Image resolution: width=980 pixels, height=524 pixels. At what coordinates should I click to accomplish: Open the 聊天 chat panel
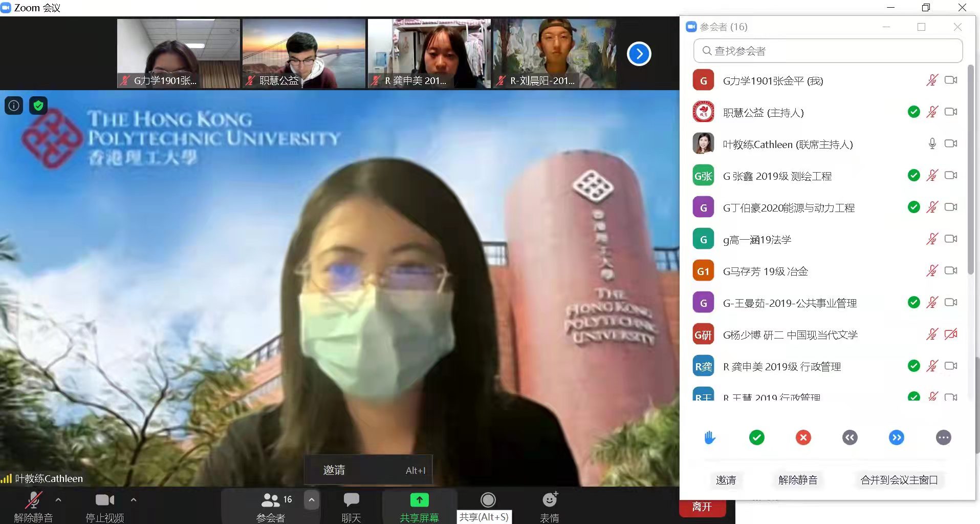point(351,507)
